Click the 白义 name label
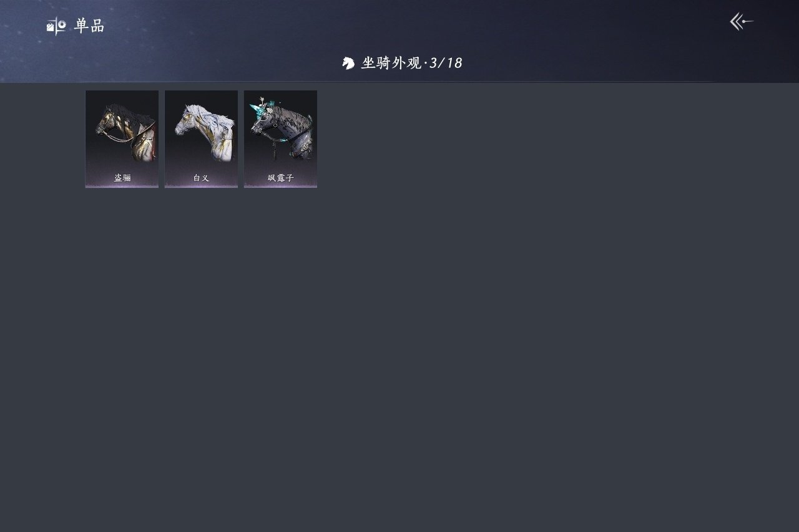799x532 pixels. pyautogui.click(x=201, y=178)
